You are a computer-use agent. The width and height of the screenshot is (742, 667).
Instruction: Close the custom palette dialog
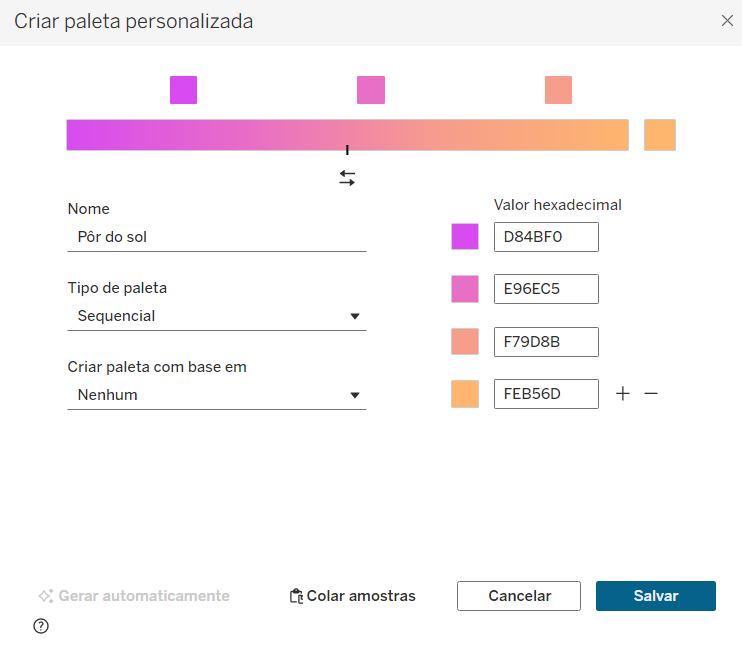(x=727, y=21)
